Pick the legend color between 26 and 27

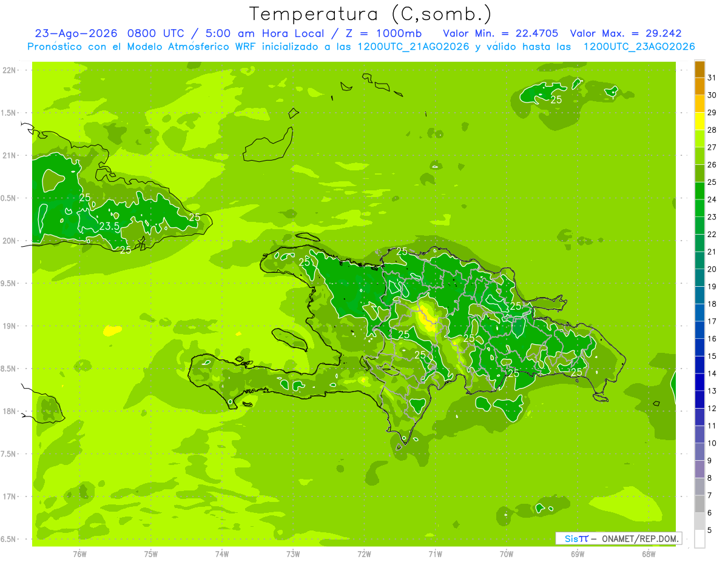[x=700, y=156]
